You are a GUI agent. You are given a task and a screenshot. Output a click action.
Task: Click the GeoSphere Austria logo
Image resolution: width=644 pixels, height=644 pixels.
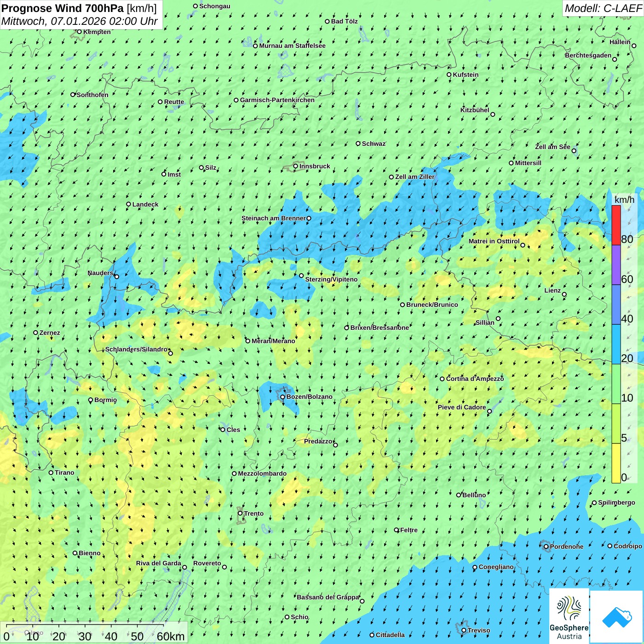pos(569,616)
